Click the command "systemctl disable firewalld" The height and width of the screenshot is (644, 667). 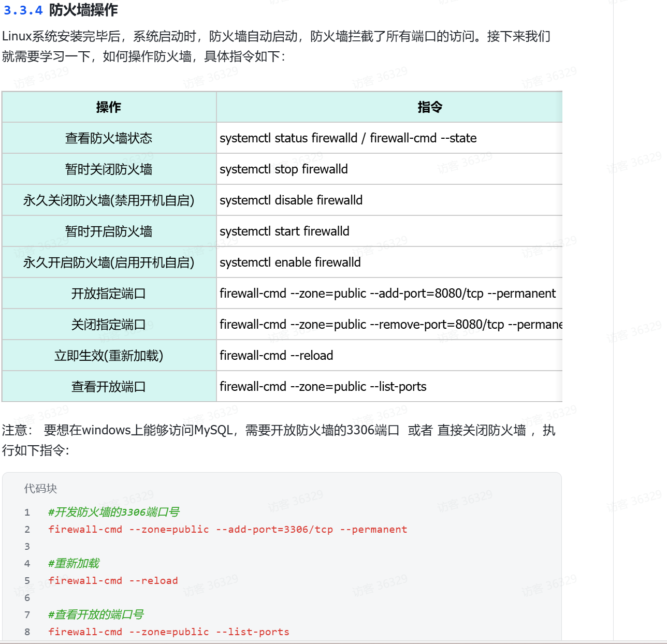pos(291,200)
